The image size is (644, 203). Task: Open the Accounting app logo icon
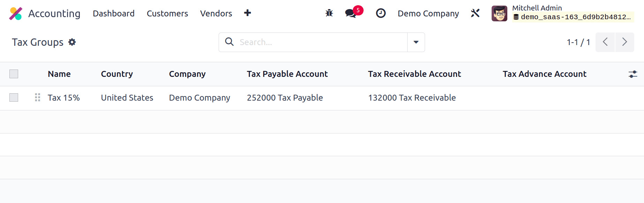[16, 14]
